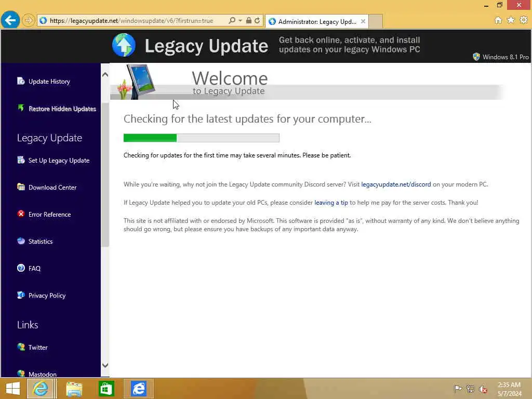The image size is (532, 399).
Task: Refresh the page with the reload icon
Action: point(257,21)
